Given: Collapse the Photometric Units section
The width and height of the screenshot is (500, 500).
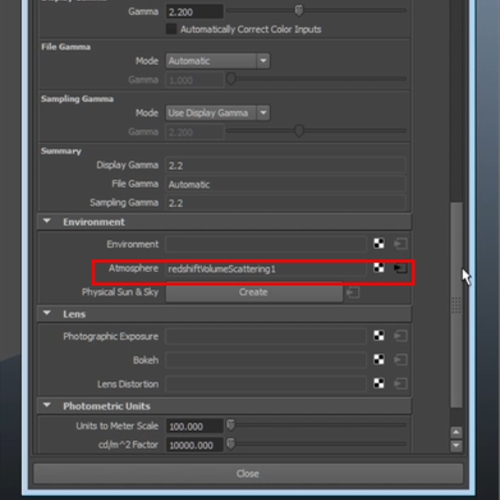Looking at the screenshot, I should pos(47,405).
